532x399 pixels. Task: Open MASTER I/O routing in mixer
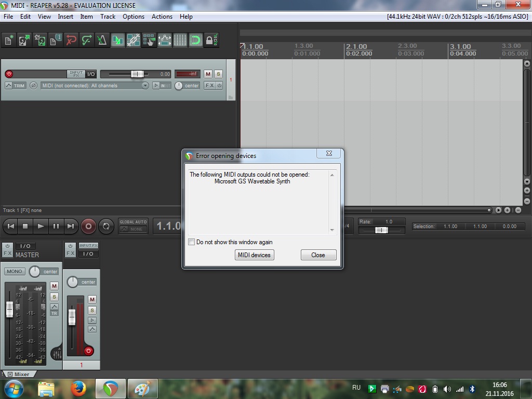click(25, 246)
